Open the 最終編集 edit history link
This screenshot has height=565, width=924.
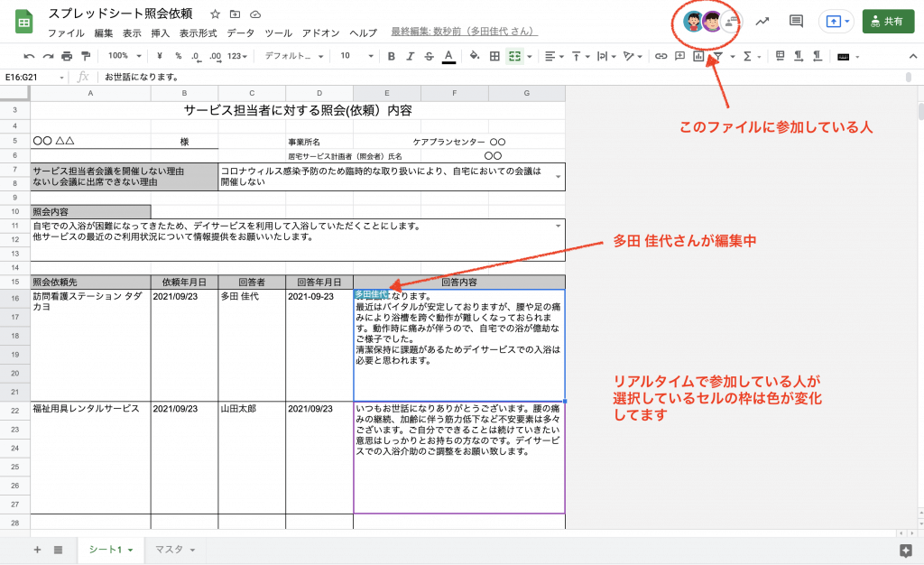pos(464,32)
